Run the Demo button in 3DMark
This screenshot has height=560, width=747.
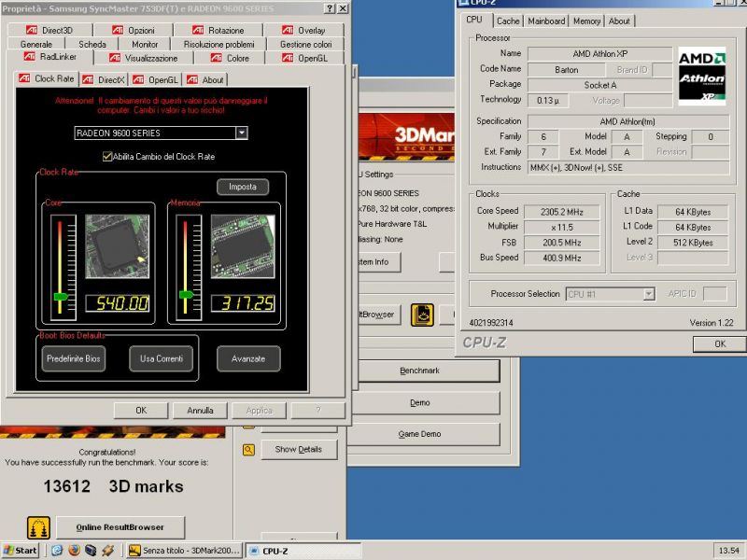[428, 403]
